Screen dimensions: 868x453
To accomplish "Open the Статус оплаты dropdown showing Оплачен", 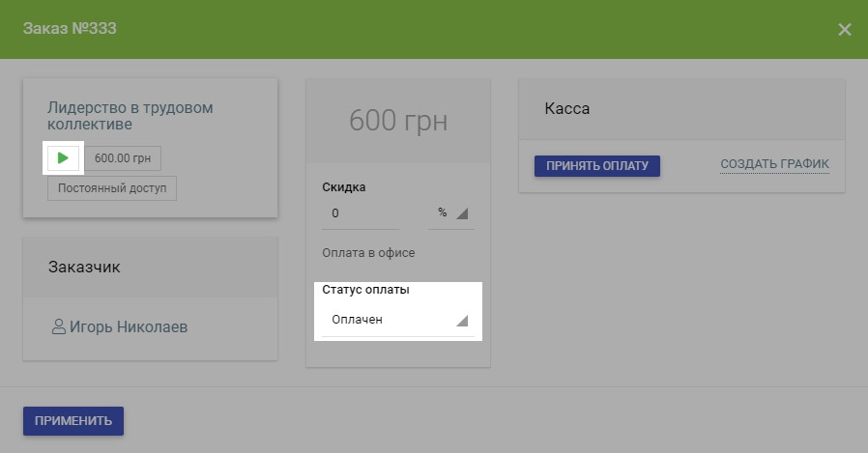I will pos(397,321).
